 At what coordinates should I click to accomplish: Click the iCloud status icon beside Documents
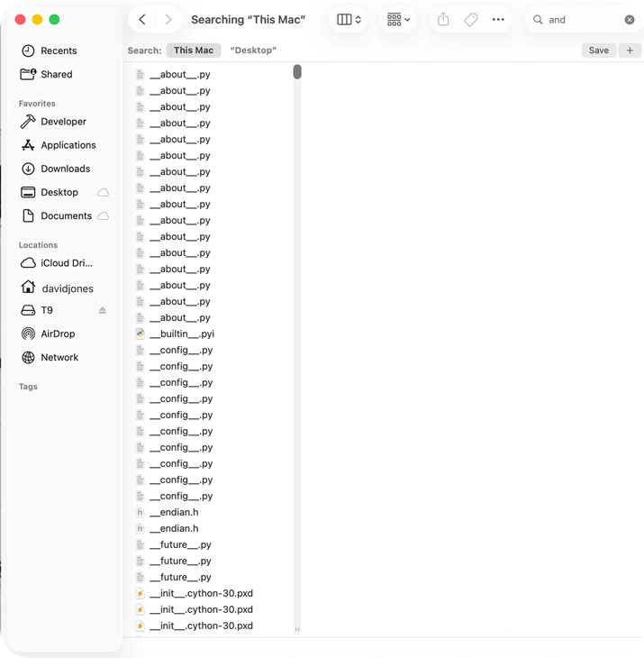104,215
